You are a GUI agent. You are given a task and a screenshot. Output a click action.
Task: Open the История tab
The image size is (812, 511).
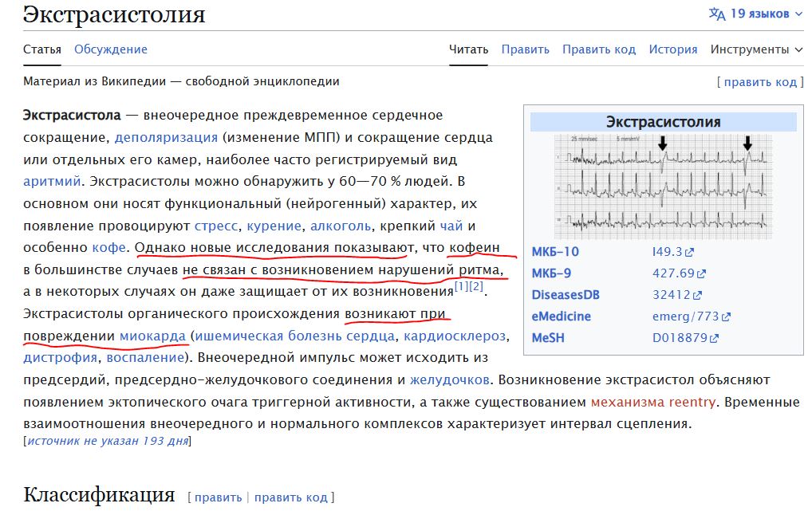[x=673, y=49]
